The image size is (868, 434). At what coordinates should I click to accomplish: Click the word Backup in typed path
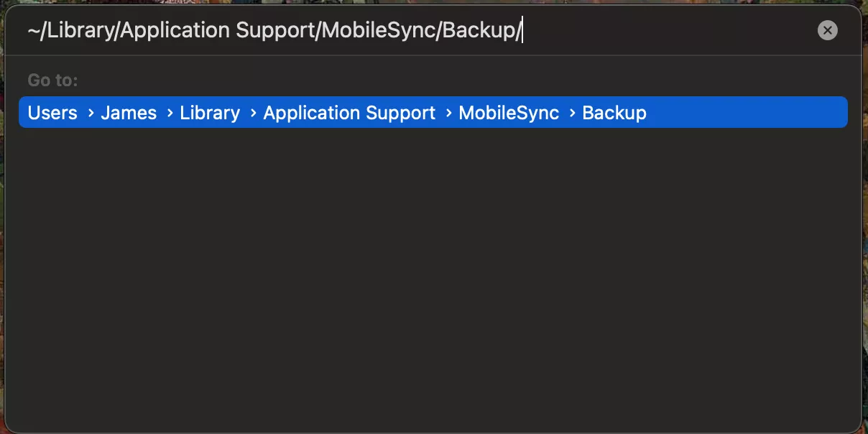tap(478, 31)
